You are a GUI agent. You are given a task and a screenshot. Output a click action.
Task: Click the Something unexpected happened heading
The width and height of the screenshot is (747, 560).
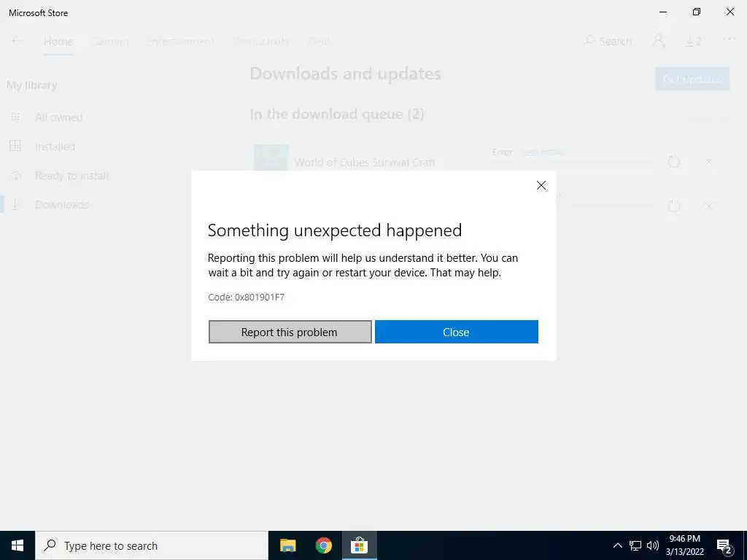click(x=334, y=230)
